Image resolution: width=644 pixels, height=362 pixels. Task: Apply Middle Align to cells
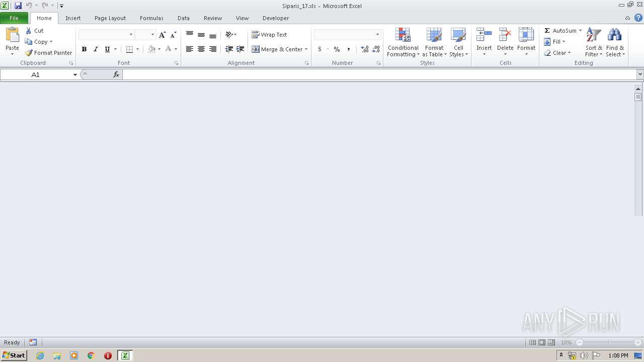[x=201, y=35]
